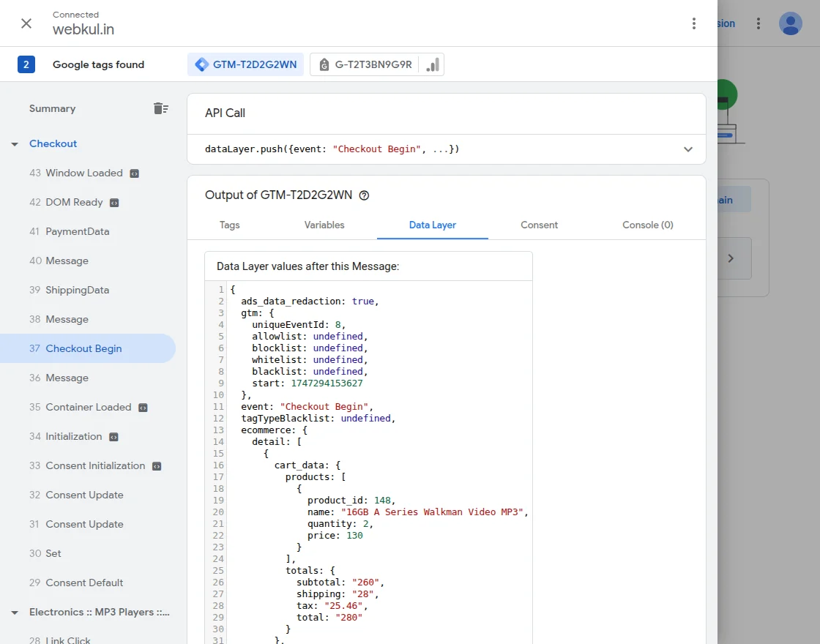Collapse the Checkout event group
Screen dimensions: 820x644
click(x=15, y=144)
